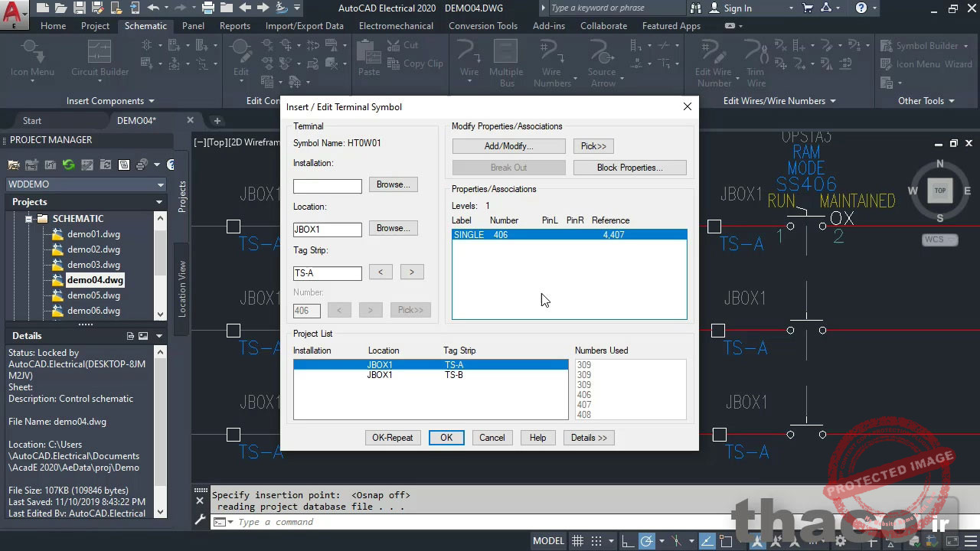Image resolution: width=980 pixels, height=551 pixels.
Task: Click the Publish/Plot printer icon in Project Manager
Action: pos(142,165)
